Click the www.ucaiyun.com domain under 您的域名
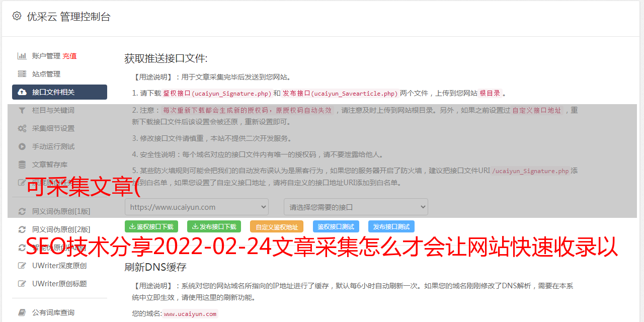644x322 pixels. click(x=190, y=314)
